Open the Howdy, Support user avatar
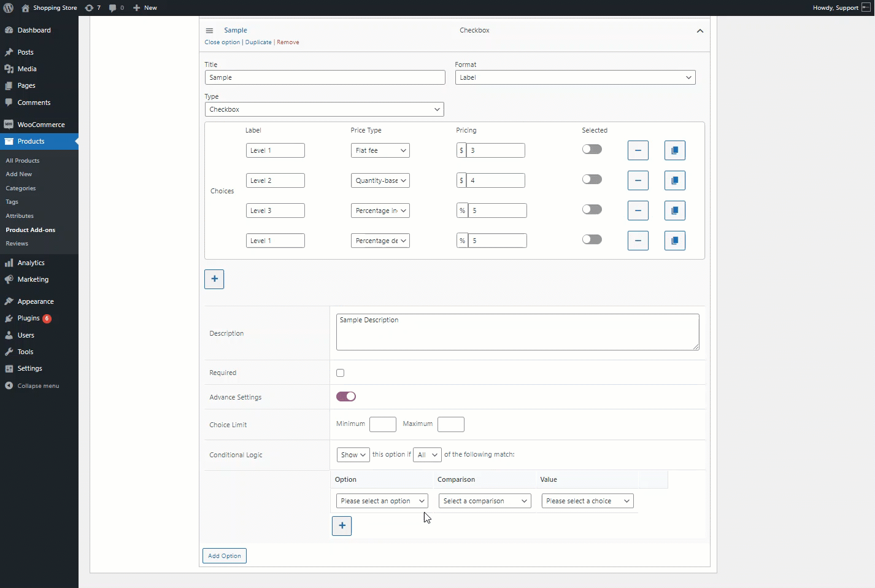875x588 pixels. pyautogui.click(x=866, y=8)
